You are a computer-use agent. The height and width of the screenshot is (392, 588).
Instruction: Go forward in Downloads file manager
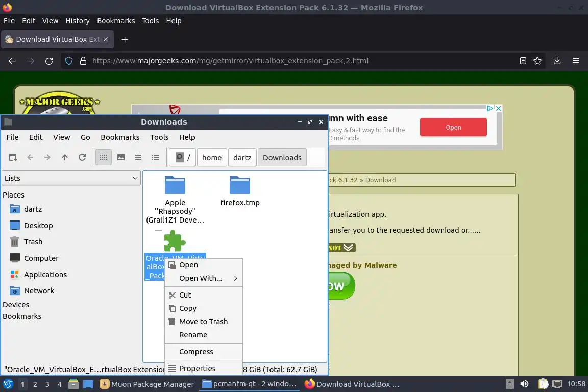[x=47, y=158]
